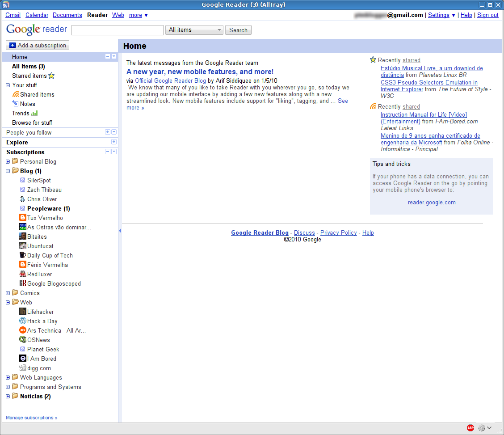Open the All items search scope dropdown
Screen dimensions: 504x435
[x=194, y=30]
